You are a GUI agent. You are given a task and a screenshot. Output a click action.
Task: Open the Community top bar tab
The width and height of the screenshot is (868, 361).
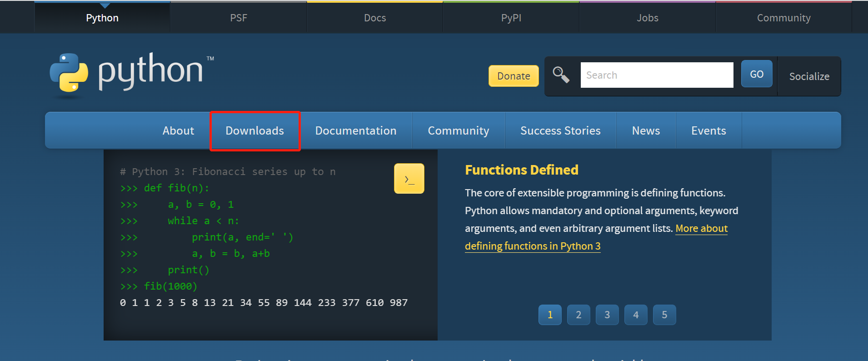[784, 18]
